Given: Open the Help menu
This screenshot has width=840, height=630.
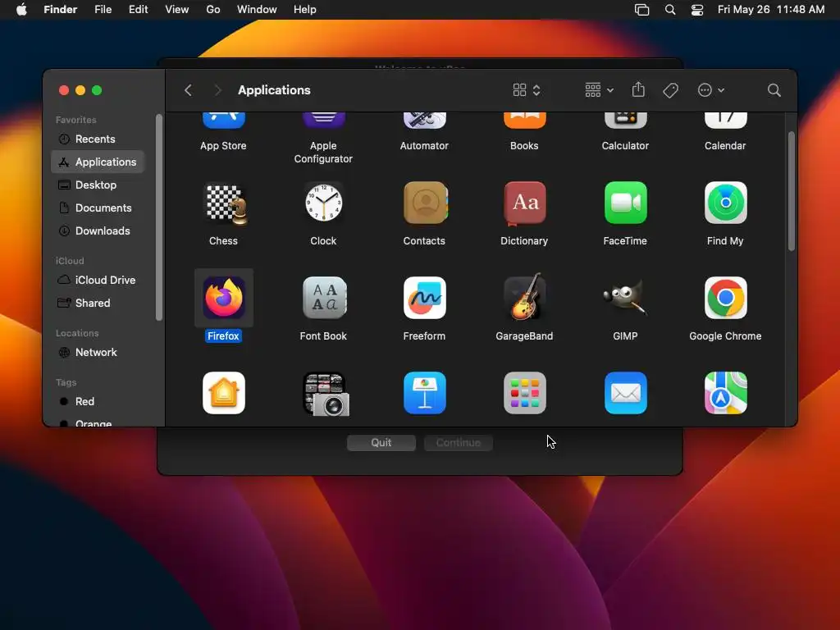Looking at the screenshot, I should tap(305, 10).
